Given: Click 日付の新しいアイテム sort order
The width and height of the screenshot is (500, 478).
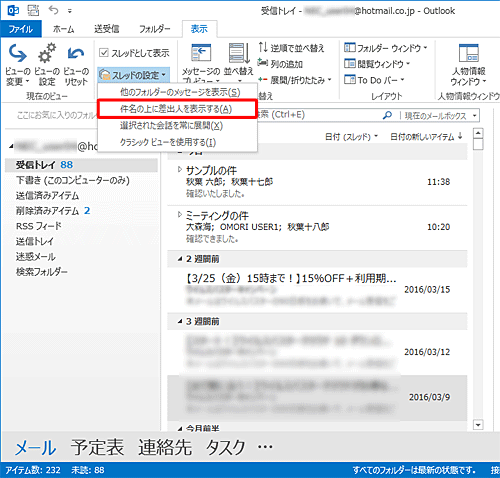Looking at the screenshot, I should tap(426, 137).
